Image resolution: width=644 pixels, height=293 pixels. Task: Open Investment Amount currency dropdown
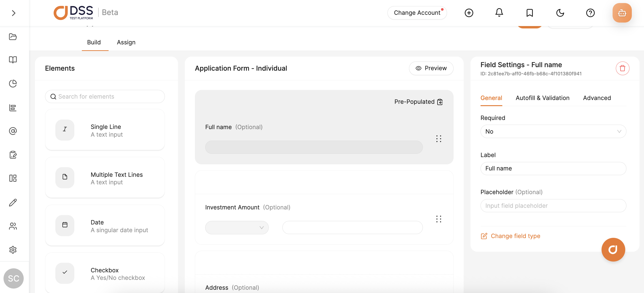(x=236, y=227)
